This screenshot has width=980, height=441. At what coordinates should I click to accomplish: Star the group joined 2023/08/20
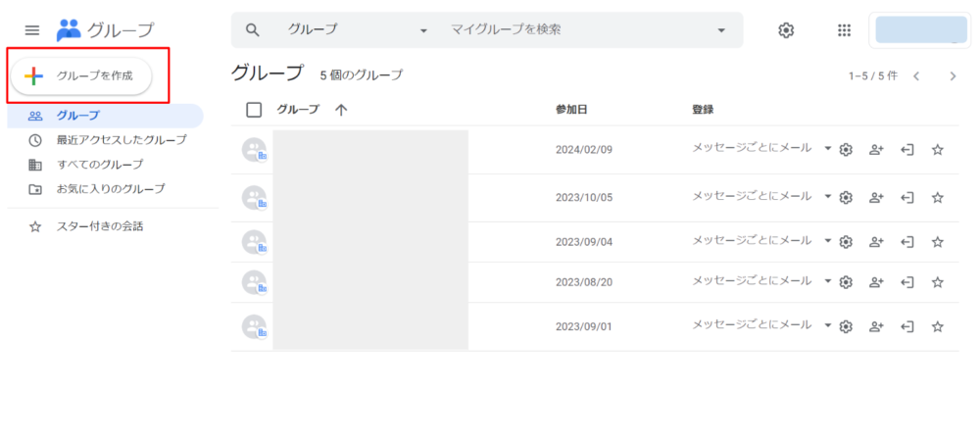(937, 282)
